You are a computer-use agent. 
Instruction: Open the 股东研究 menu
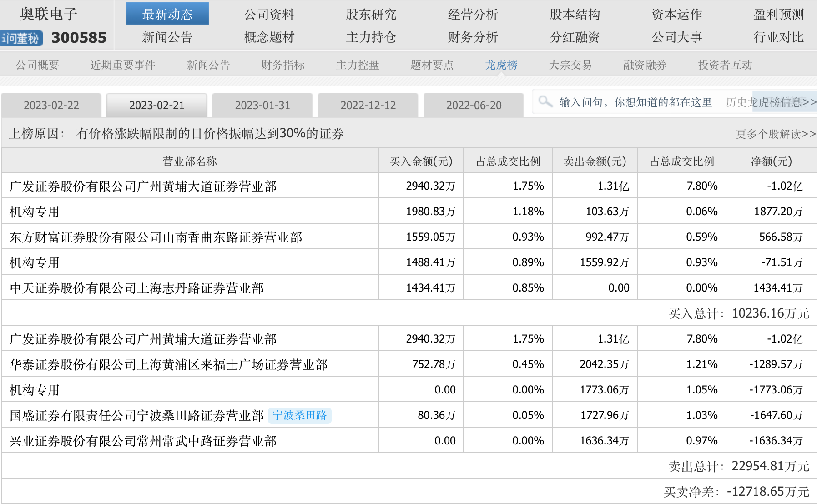click(x=371, y=15)
